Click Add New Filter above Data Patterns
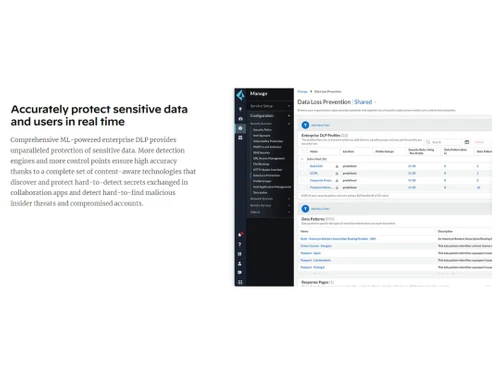The width and height of the screenshot is (500, 375). (x=320, y=209)
